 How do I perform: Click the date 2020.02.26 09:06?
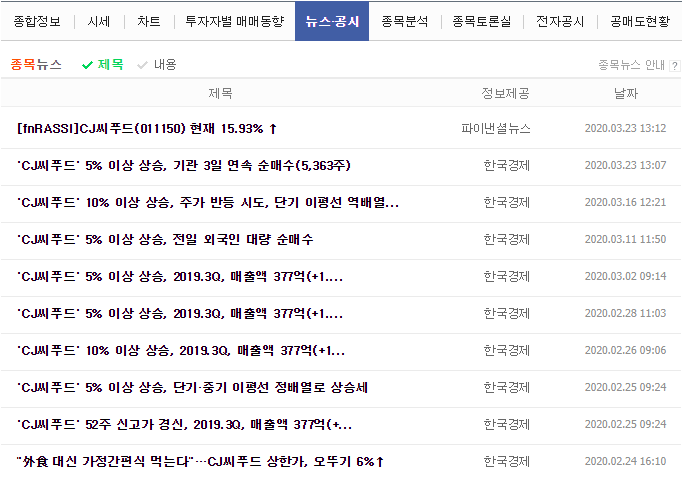coord(625,351)
